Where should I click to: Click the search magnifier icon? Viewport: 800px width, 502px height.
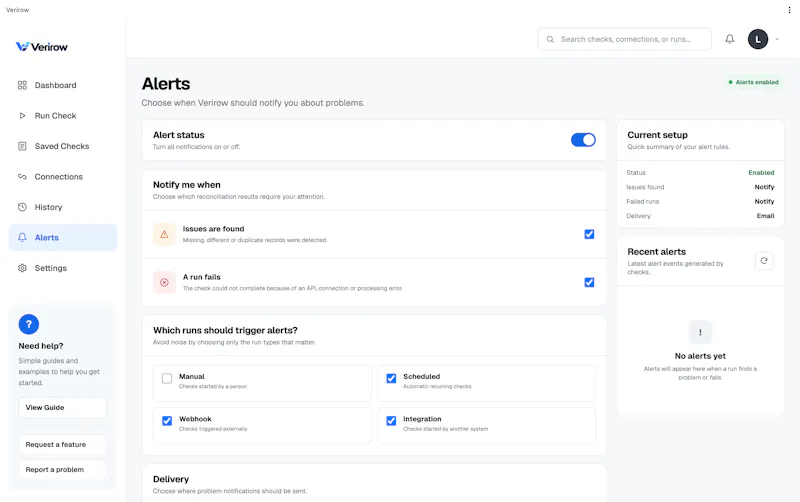550,39
